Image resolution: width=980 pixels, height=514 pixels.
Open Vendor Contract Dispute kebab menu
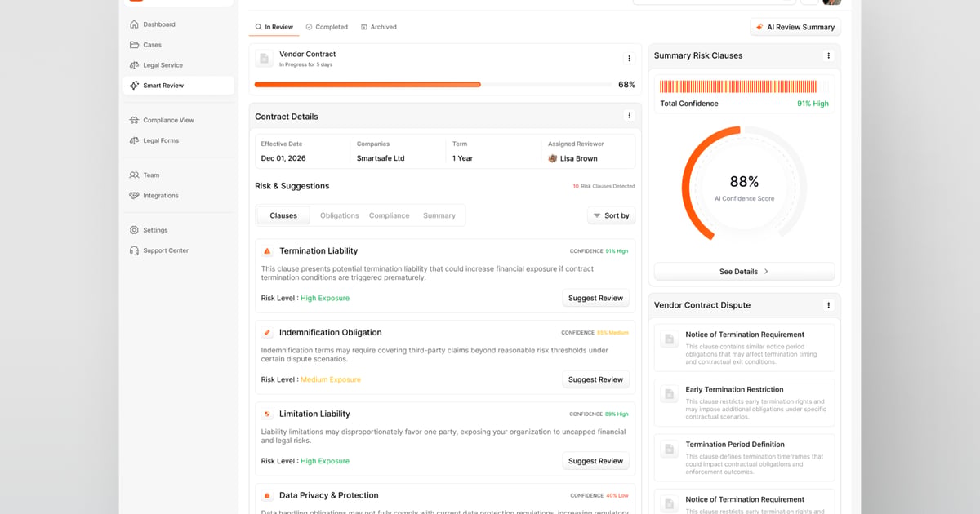click(x=828, y=305)
